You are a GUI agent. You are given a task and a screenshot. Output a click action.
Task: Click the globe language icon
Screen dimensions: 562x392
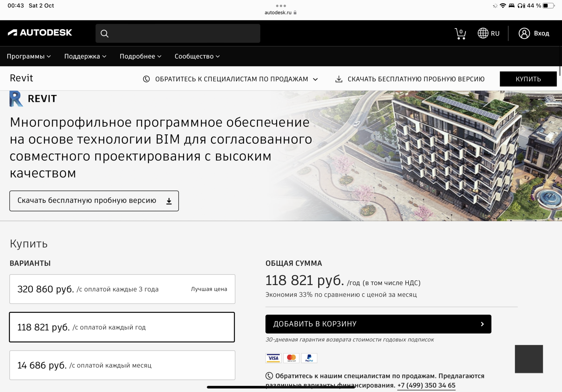(483, 33)
